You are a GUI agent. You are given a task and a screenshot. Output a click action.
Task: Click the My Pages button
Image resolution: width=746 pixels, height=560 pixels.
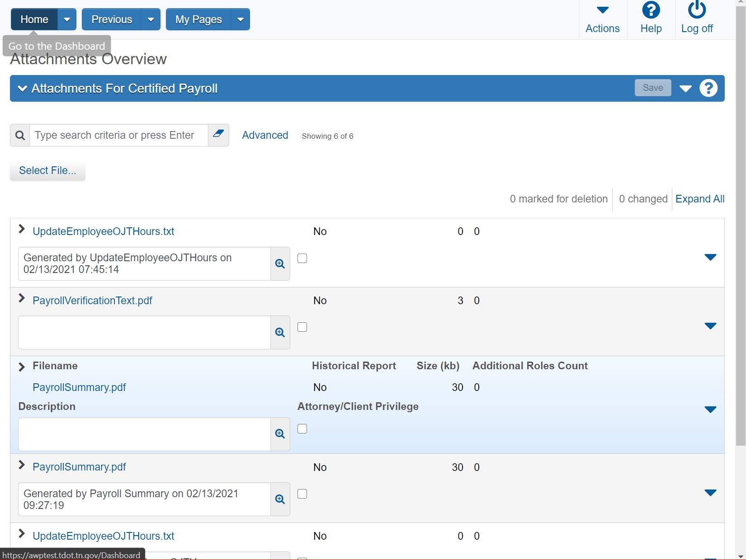(198, 19)
